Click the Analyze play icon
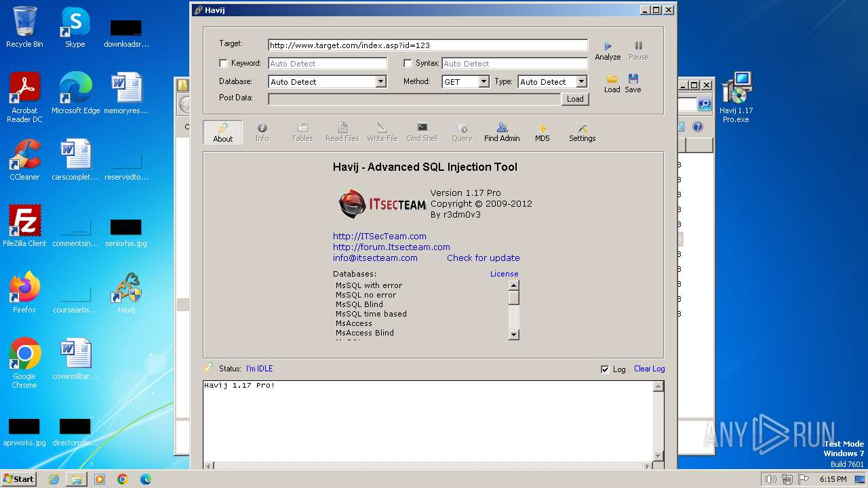The height and width of the screenshot is (488, 868). [x=608, y=46]
